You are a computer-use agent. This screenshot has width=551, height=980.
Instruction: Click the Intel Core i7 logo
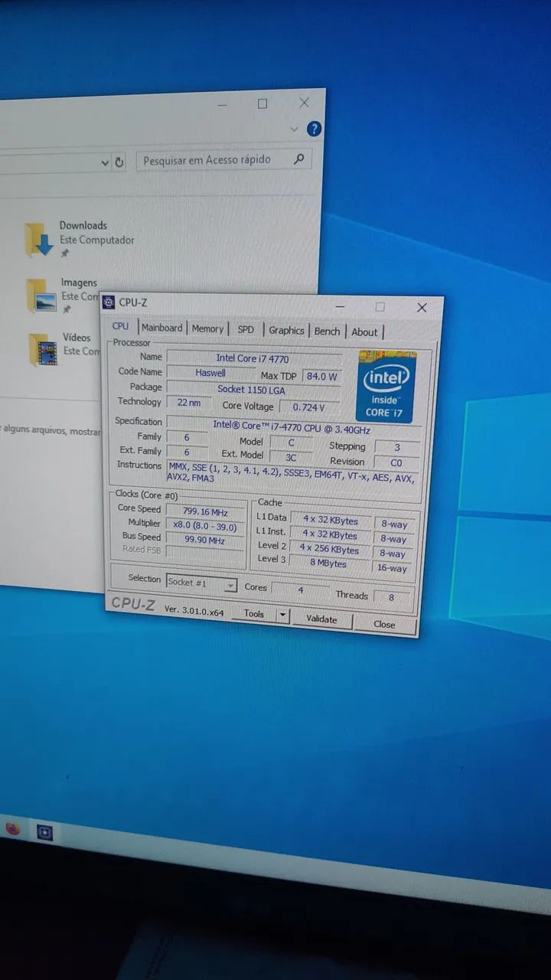click(386, 387)
